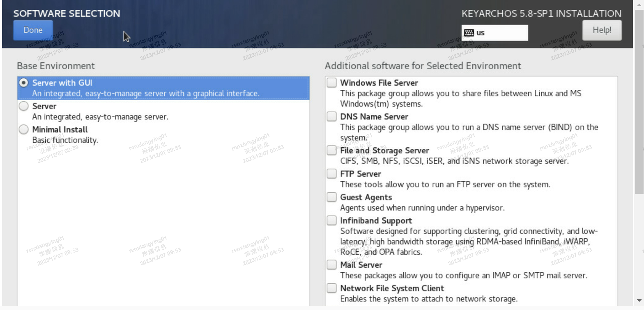Select Server with GUI radio button
The width and height of the screenshot is (644, 310).
24,83
